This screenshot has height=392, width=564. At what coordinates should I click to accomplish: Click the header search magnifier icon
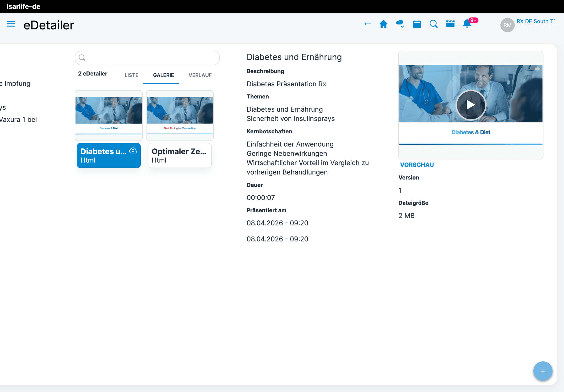point(434,24)
